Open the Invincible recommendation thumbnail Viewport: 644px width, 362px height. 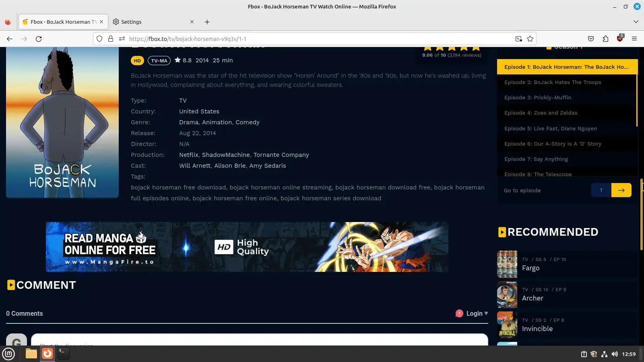pos(507,325)
